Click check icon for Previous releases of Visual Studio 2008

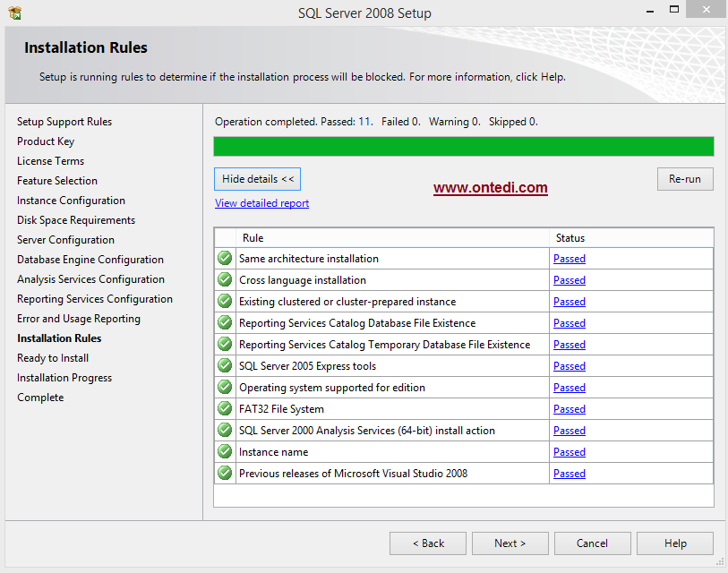click(x=225, y=473)
